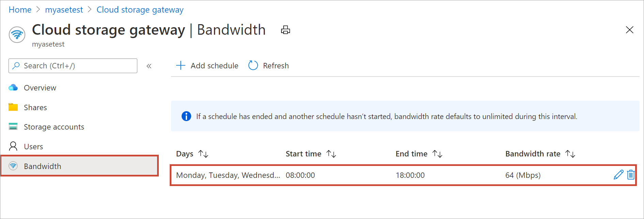Open the myasetest breadcrumb link
Viewport: 644px width, 219px height.
[x=64, y=10]
